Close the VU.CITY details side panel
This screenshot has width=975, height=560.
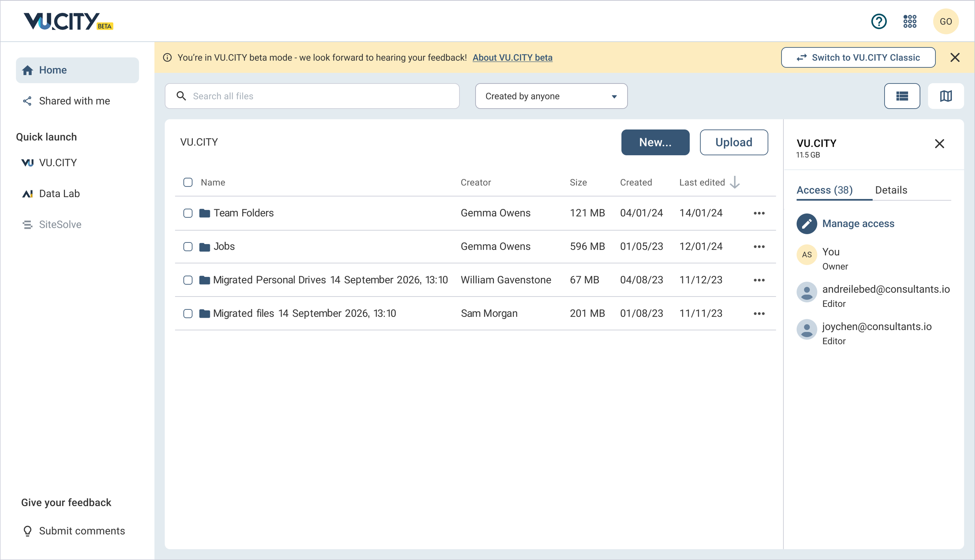click(939, 144)
